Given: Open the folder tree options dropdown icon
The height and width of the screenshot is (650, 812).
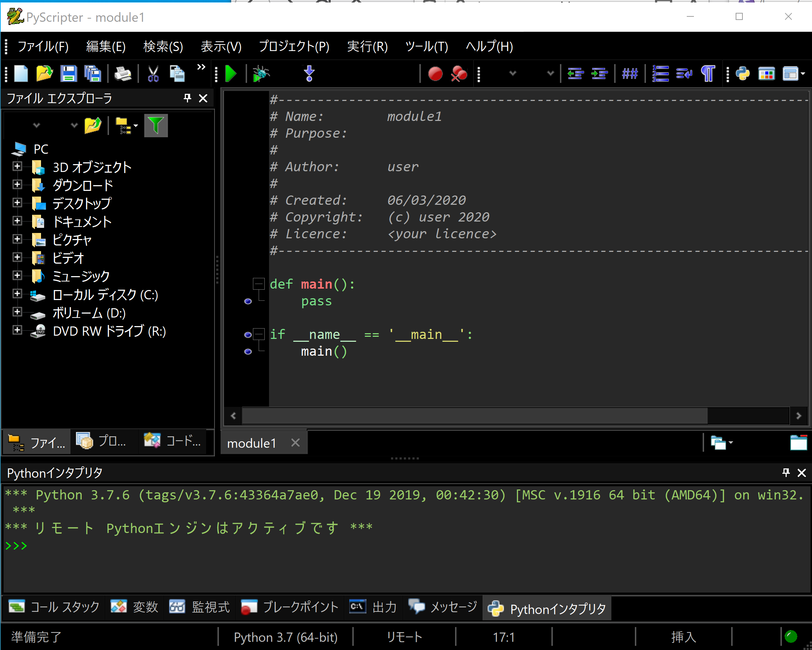Looking at the screenshot, I should [127, 126].
